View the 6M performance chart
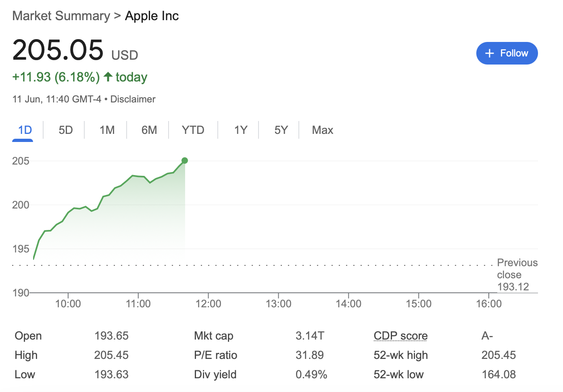 click(149, 130)
